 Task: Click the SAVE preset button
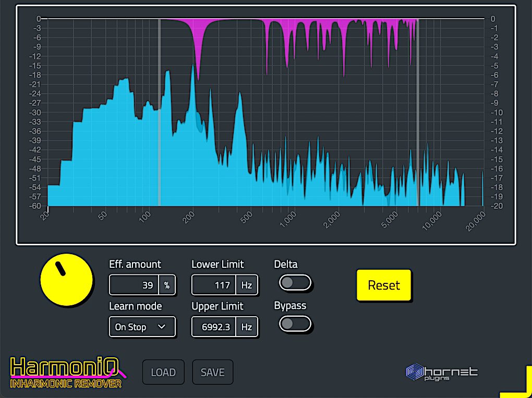pyautogui.click(x=213, y=372)
